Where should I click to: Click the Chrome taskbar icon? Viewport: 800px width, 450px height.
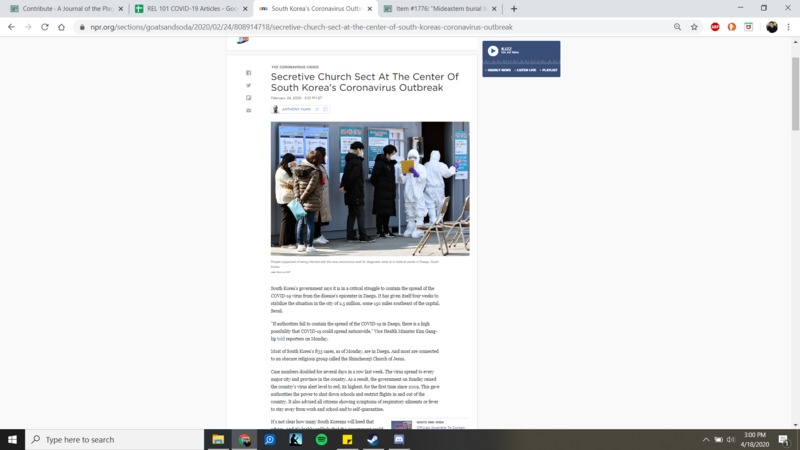click(244, 439)
